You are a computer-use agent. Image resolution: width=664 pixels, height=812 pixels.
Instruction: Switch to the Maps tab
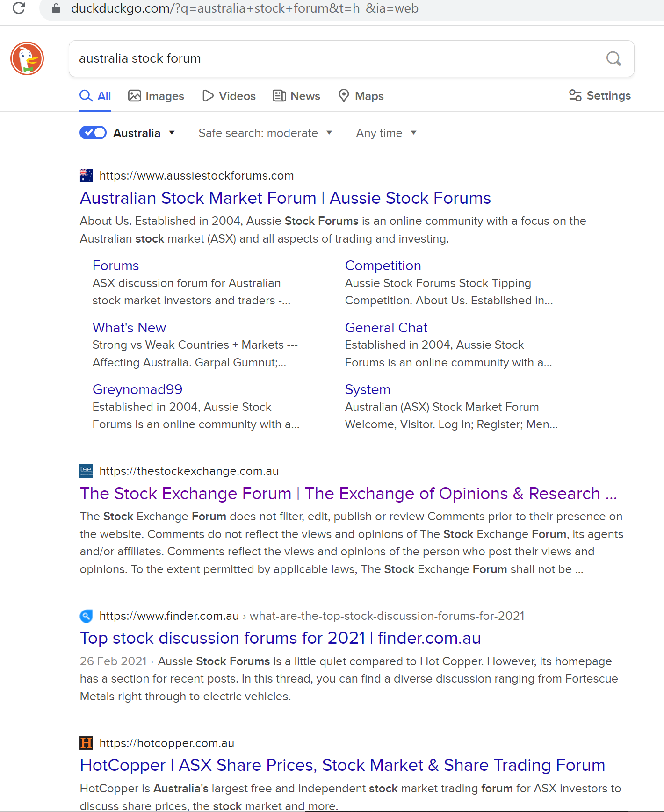[x=361, y=96]
